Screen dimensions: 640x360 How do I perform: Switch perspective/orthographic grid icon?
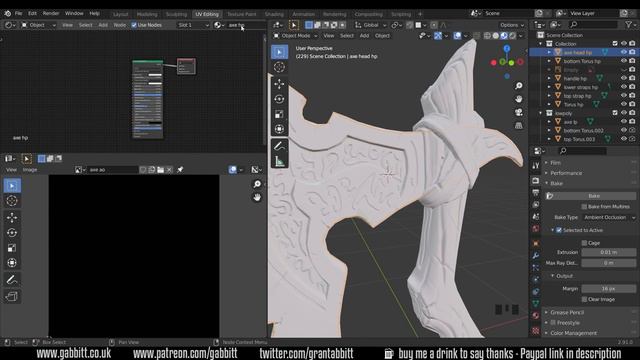coord(518,125)
